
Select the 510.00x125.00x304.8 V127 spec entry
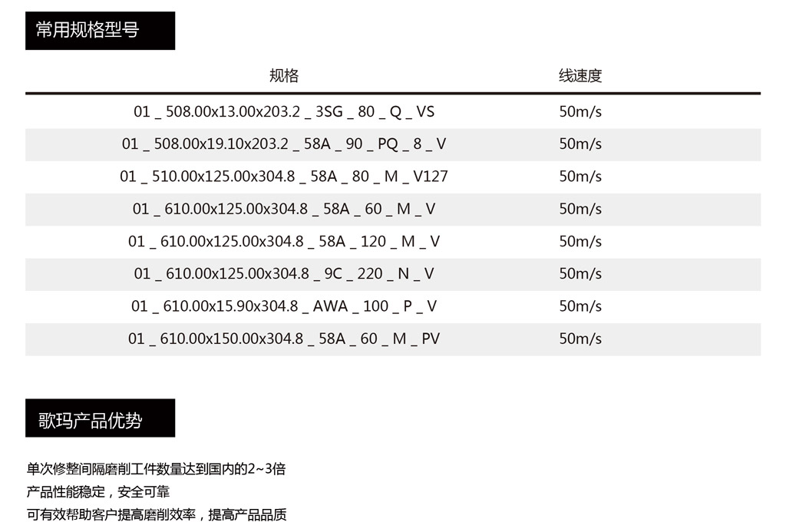[284, 177]
